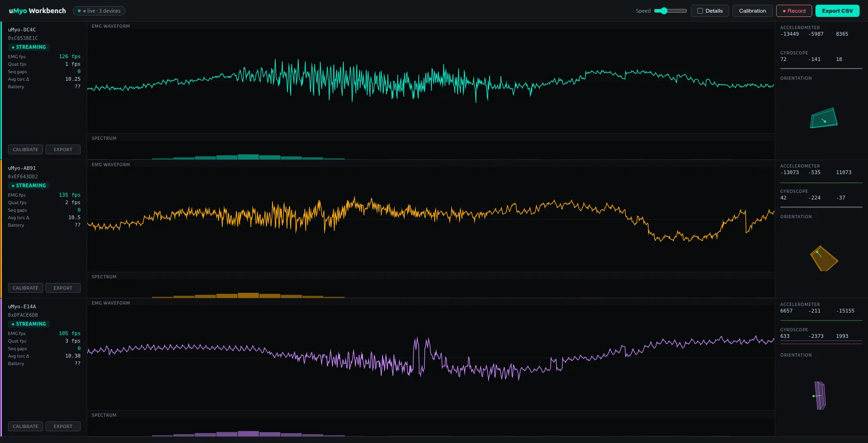Open the Calibration dialog
The image size is (868, 443).
pyautogui.click(x=752, y=10)
